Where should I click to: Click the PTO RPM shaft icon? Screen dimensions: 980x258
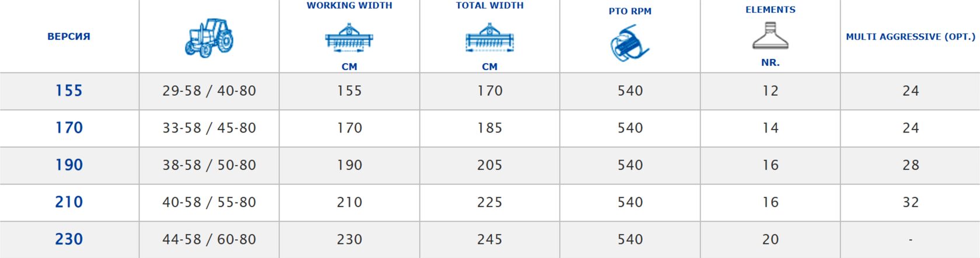click(x=629, y=43)
